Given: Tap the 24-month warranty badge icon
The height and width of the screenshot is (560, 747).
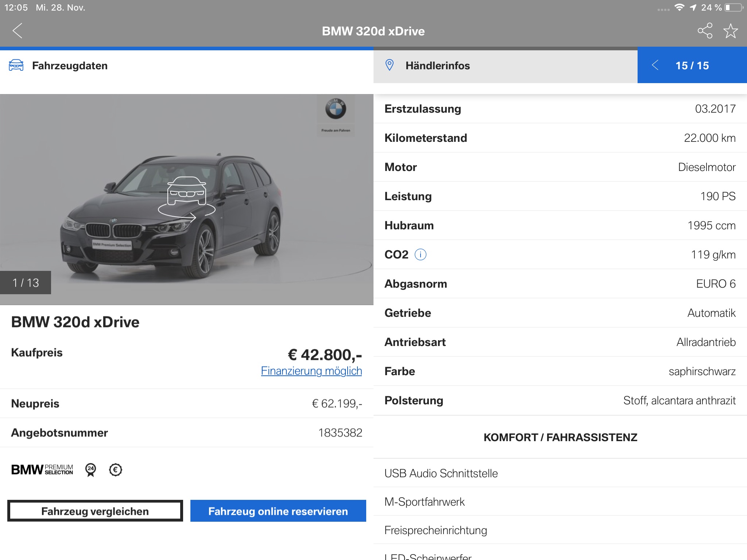Looking at the screenshot, I should [90, 470].
